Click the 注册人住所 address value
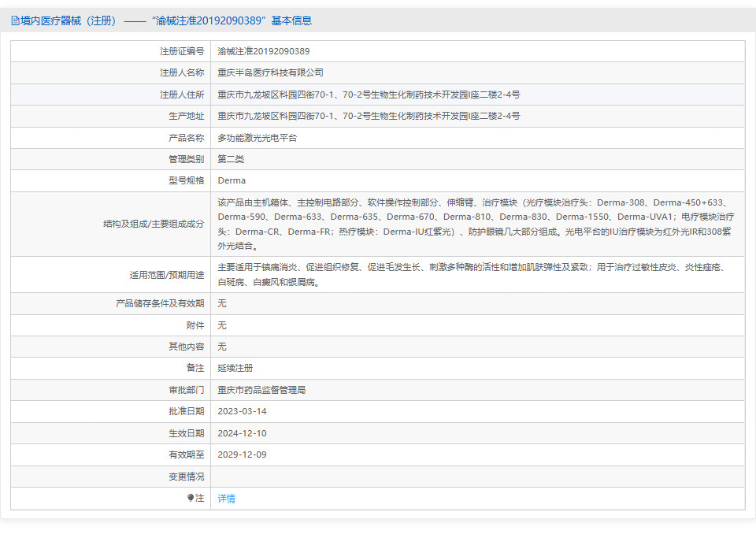The height and width of the screenshot is (538, 756). pyautogui.click(x=369, y=95)
